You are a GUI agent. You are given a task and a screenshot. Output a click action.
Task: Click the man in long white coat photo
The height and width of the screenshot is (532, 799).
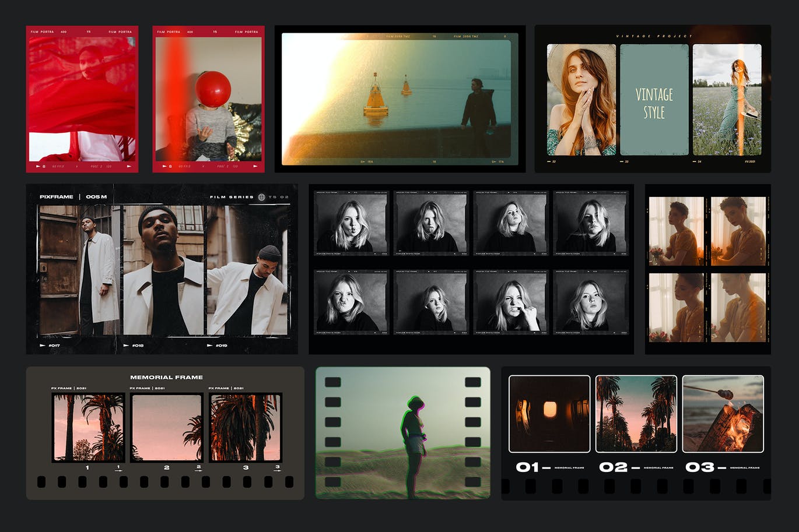coord(80,270)
